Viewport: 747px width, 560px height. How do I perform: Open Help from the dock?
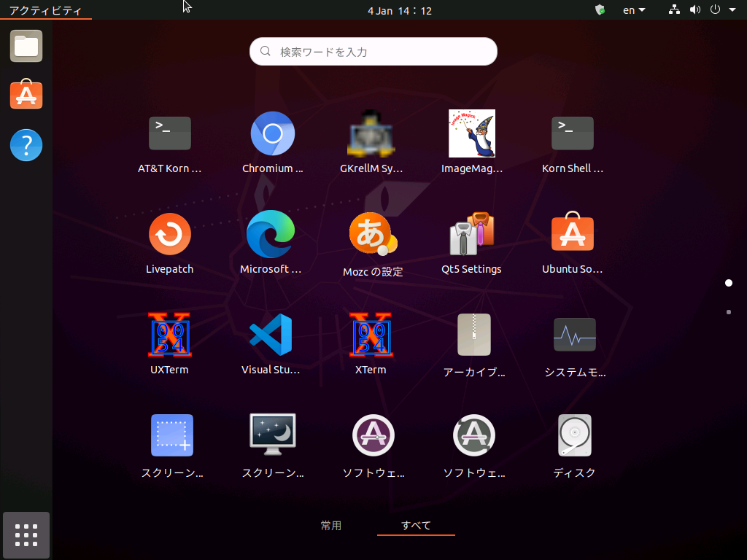(26, 145)
